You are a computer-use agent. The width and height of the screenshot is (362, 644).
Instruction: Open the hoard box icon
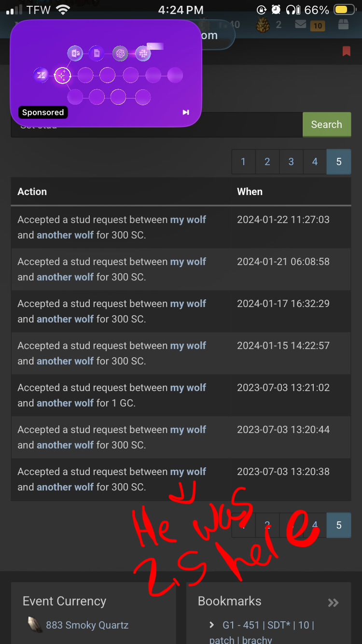(x=343, y=25)
